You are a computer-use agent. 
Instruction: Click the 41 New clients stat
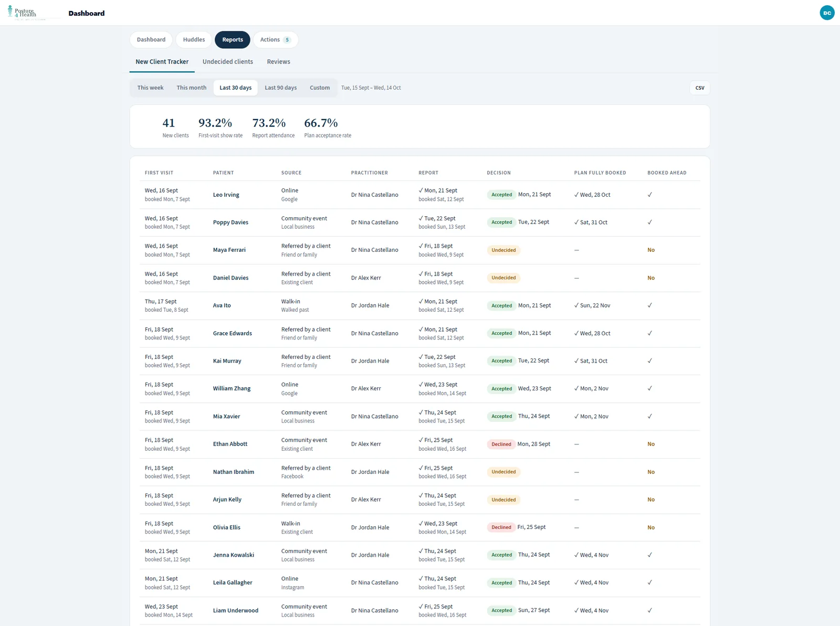tap(175, 127)
